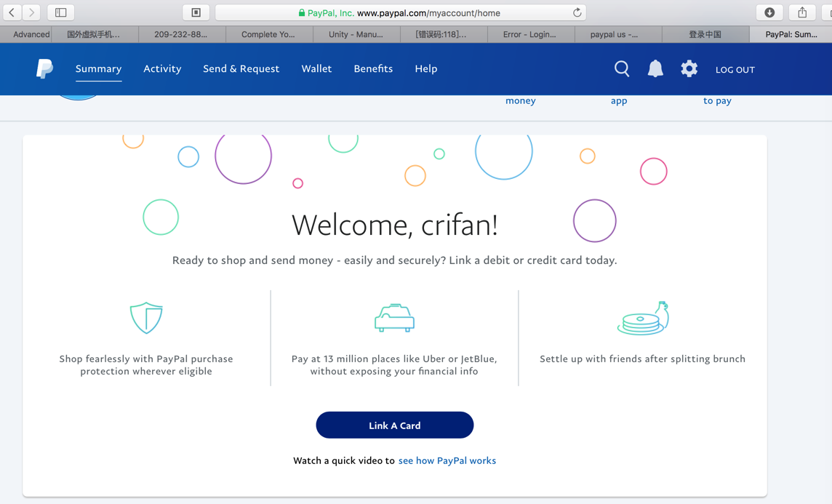Screen dimensions: 832x504
Task: Click the 'app' link below header
Action: coord(619,101)
